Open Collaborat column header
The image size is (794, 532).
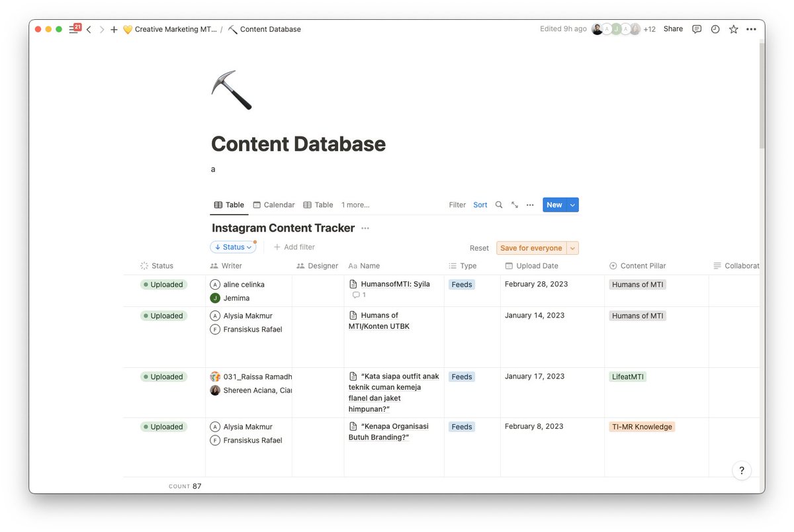[x=736, y=266]
